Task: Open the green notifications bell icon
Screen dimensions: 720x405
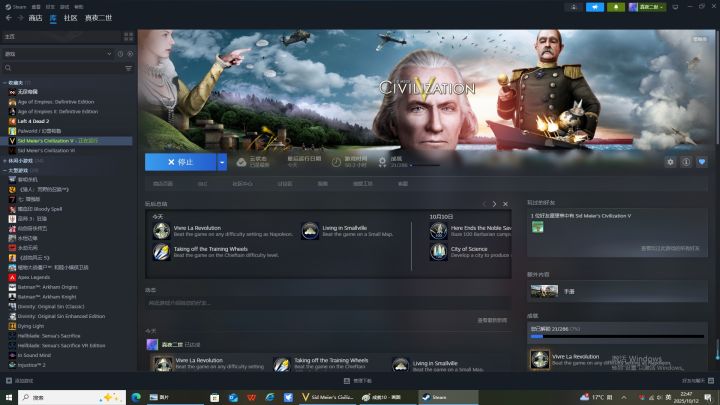Action: click(616, 7)
